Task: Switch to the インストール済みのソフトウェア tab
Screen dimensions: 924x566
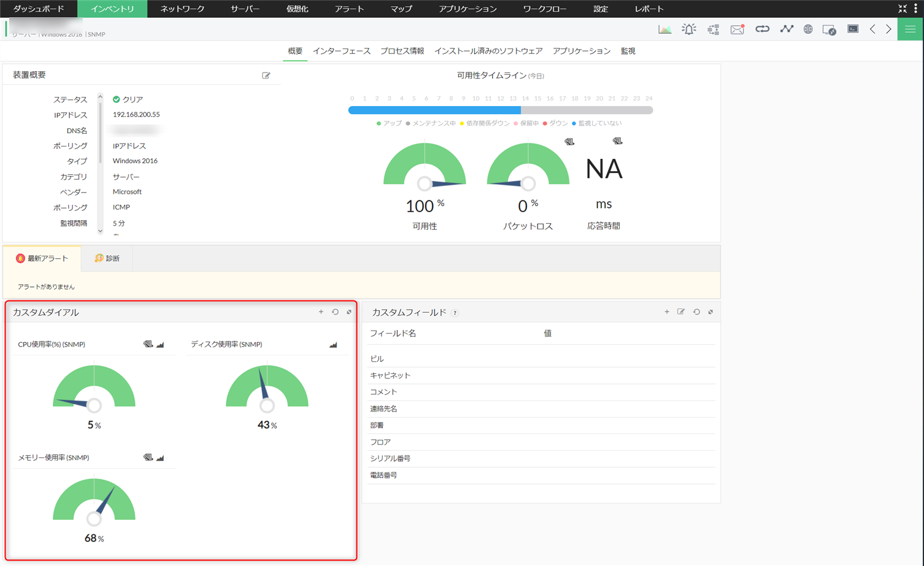Action: click(488, 51)
